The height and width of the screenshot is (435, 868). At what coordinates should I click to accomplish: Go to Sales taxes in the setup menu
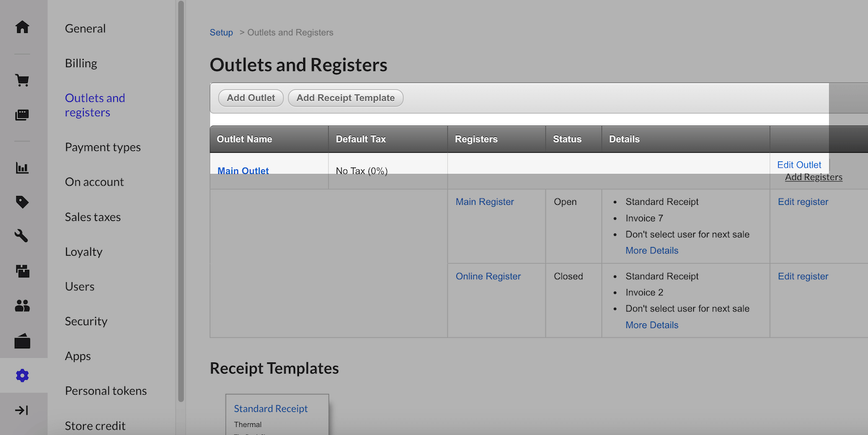pyautogui.click(x=93, y=217)
